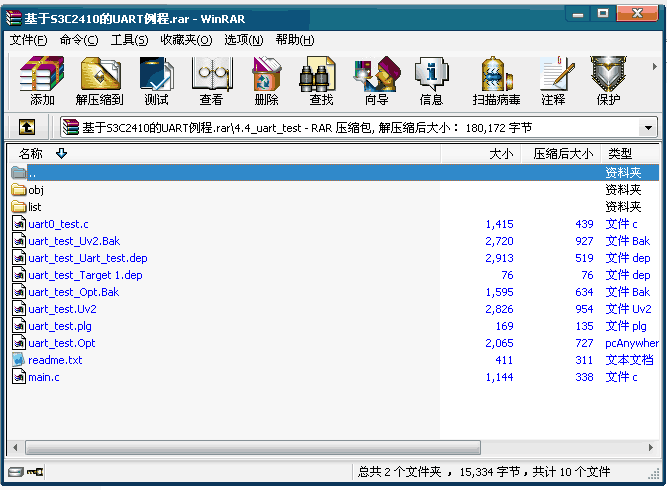
Task: Click the address path text field
Action: (x=350, y=128)
